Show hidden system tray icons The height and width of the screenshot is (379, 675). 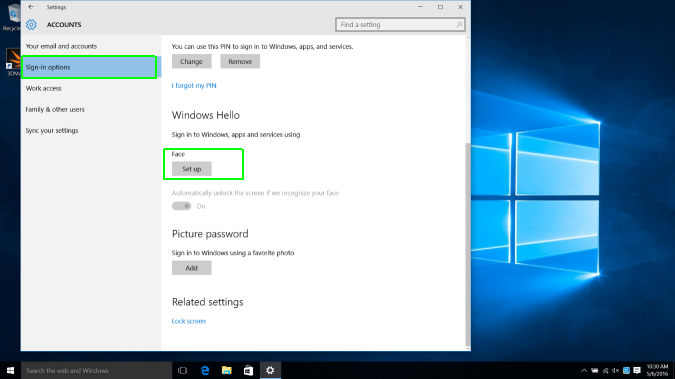(584, 370)
